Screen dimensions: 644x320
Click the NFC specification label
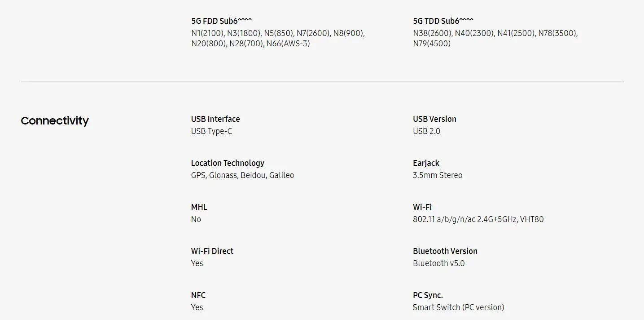(198, 295)
